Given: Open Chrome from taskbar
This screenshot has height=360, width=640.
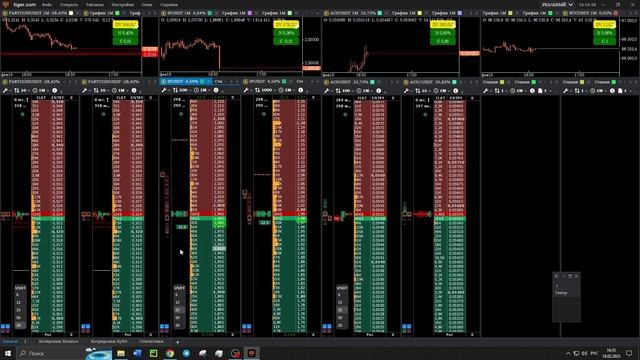Looking at the screenshot, I should pyautogui.click(x=170, y=353).
